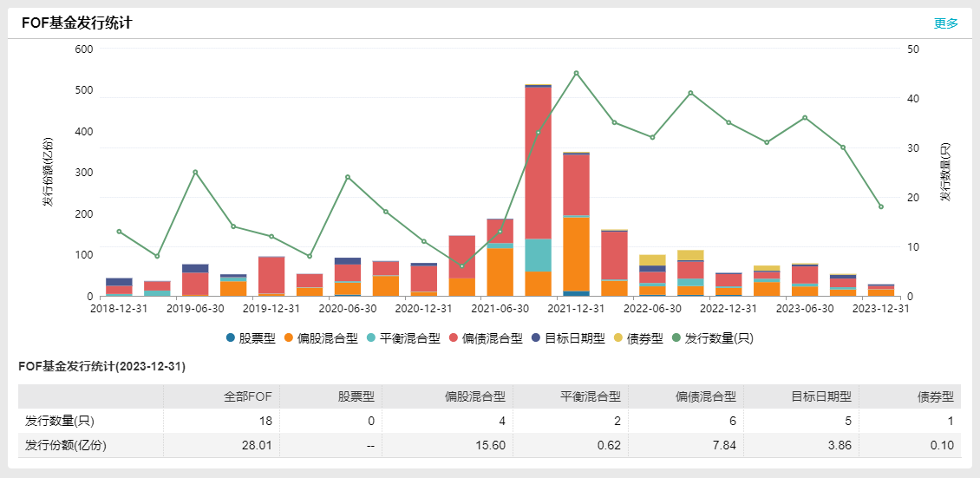Image resolution: width=980 pixels, height=478 pixels.
Task: Click the 28.01 total share cell
Action: (258, 445)
